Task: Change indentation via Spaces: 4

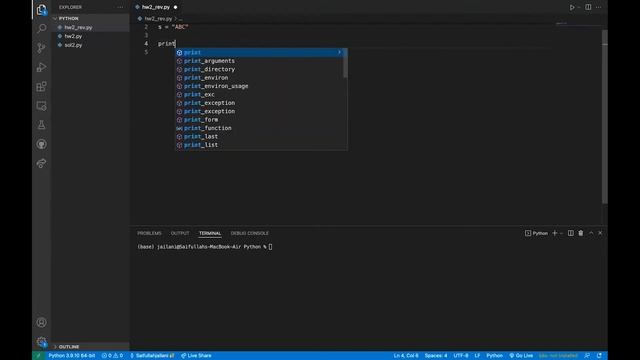Action: [436, 356]
